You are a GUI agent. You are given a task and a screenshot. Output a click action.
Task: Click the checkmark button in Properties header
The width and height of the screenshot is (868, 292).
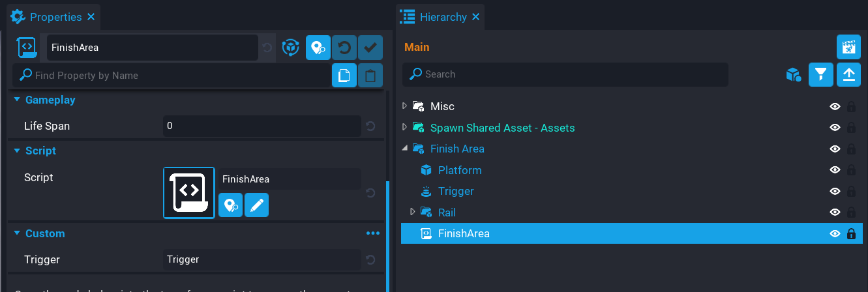tap(370, 48)
